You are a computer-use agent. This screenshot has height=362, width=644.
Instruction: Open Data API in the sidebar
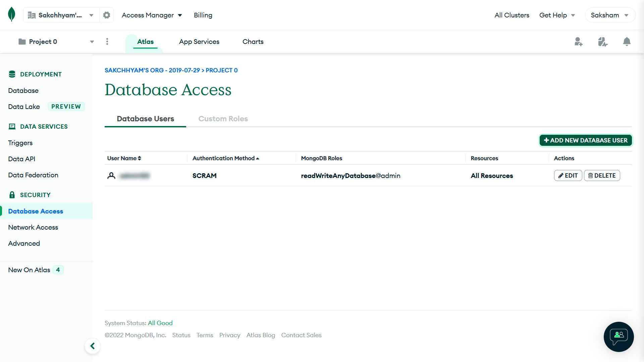21,159
